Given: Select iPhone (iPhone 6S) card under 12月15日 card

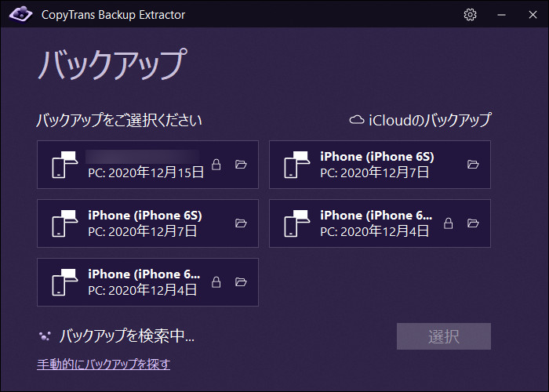Looking at the screenshot, I should [147, 223].
